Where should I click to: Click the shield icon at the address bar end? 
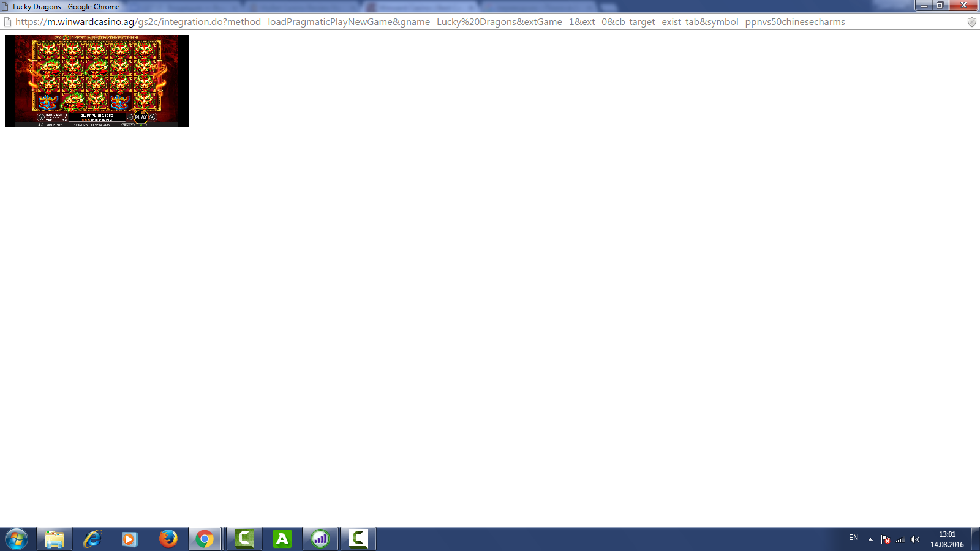point(971,22)
